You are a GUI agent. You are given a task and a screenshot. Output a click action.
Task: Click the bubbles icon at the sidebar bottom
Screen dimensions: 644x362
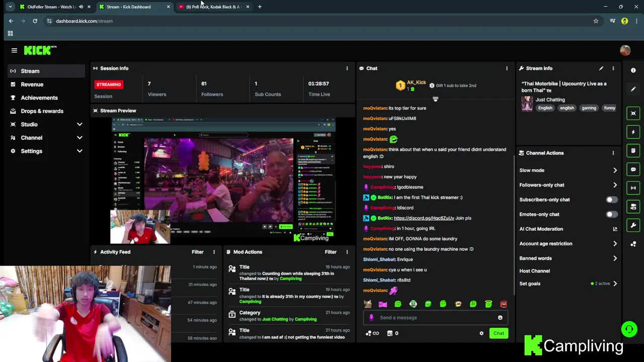[633, 244]
